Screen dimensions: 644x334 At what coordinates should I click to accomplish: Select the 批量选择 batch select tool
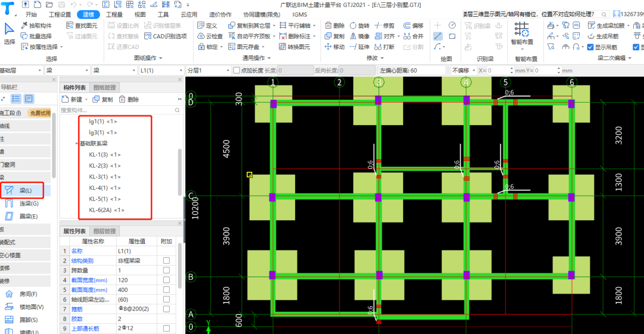point(36,36)
